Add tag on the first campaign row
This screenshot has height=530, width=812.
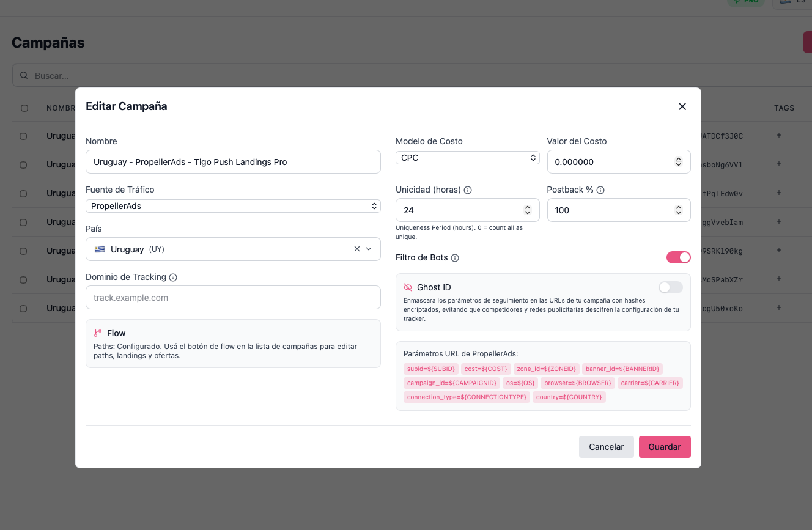(779, 135)
